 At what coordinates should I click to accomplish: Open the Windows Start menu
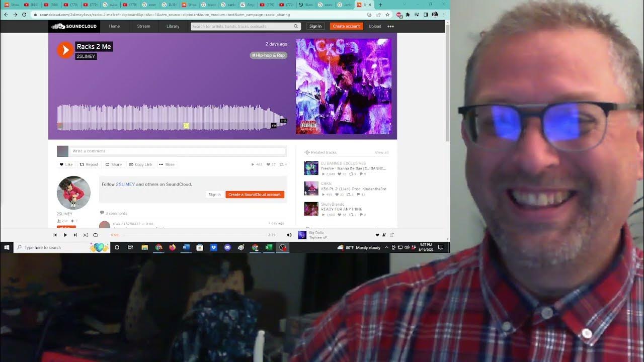pyautogui.click(x=7, y=247)
